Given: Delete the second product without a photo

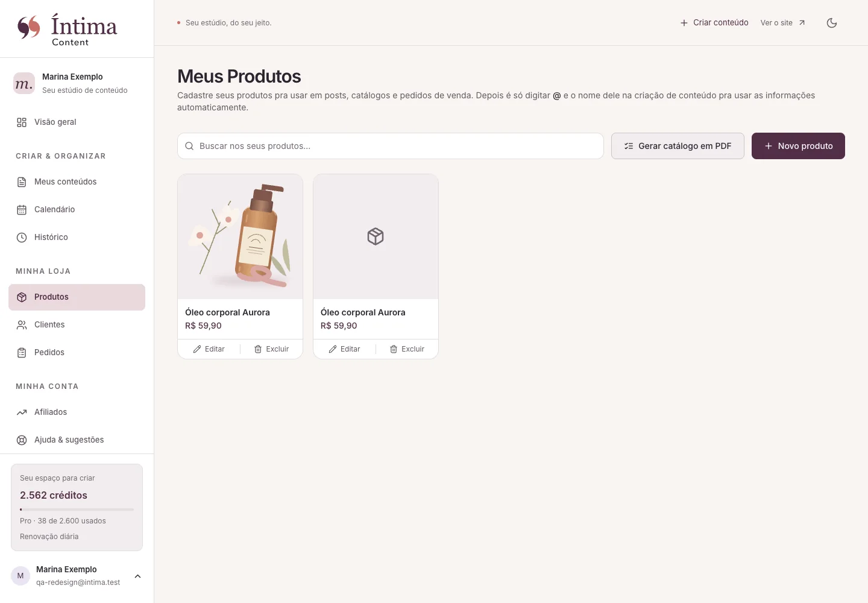Looking at the screenshot, I should coord(407,349).
